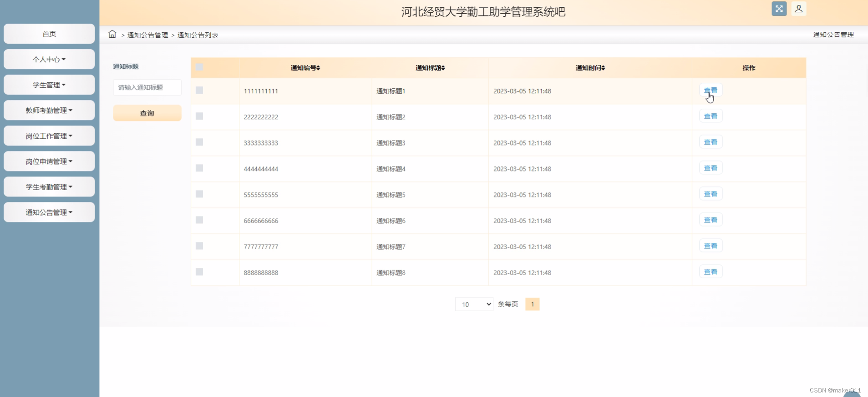Click the 条每页 label
Image resolution: width=868 pixels, height=397 pixels.
pos(508,304)
